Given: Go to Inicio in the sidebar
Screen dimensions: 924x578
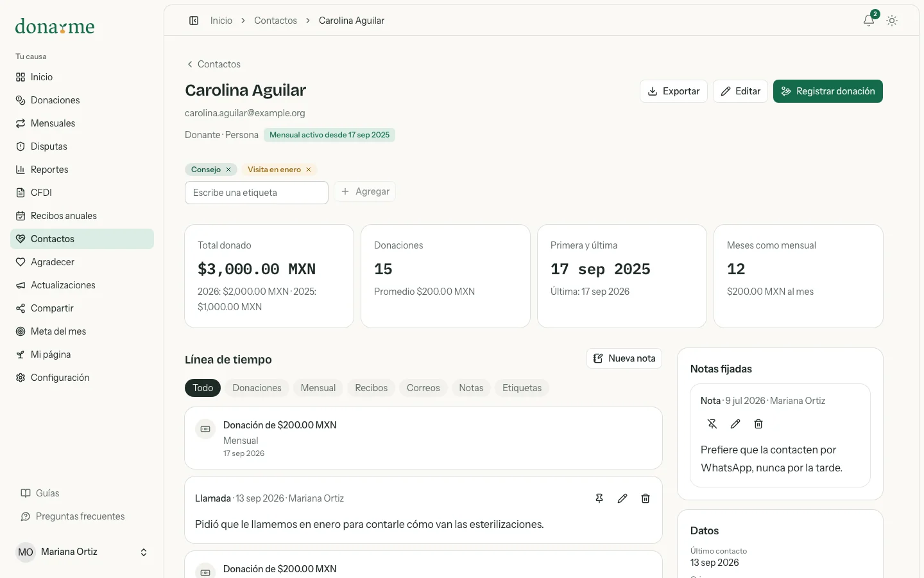Looking at the screenshot, I should pyautogui.click(x=82, y=77).
